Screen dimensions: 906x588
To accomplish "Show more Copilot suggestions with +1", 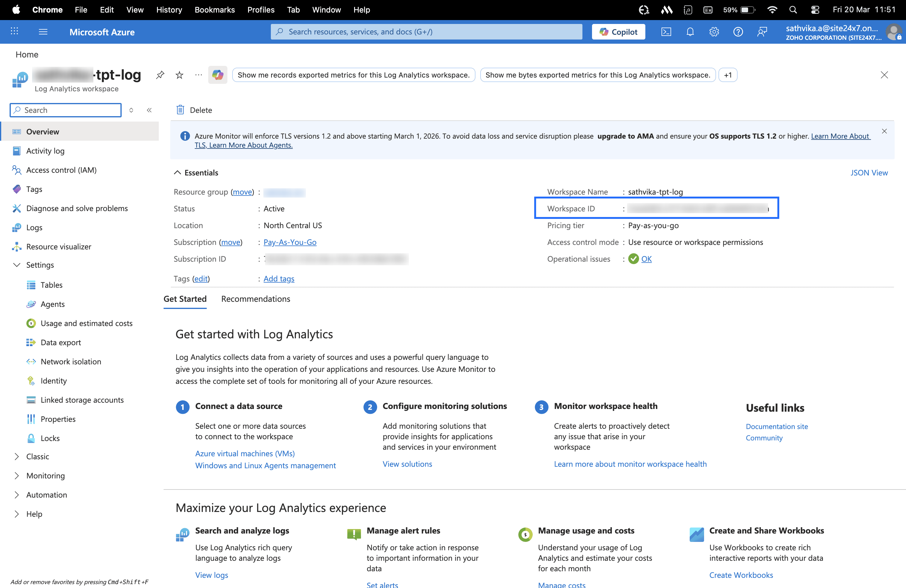I will click(727, 75).
